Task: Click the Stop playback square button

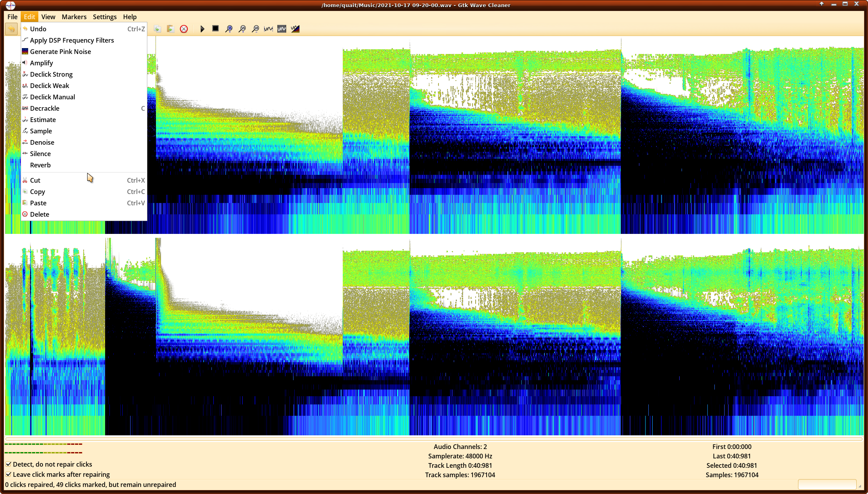Action: 215,29
